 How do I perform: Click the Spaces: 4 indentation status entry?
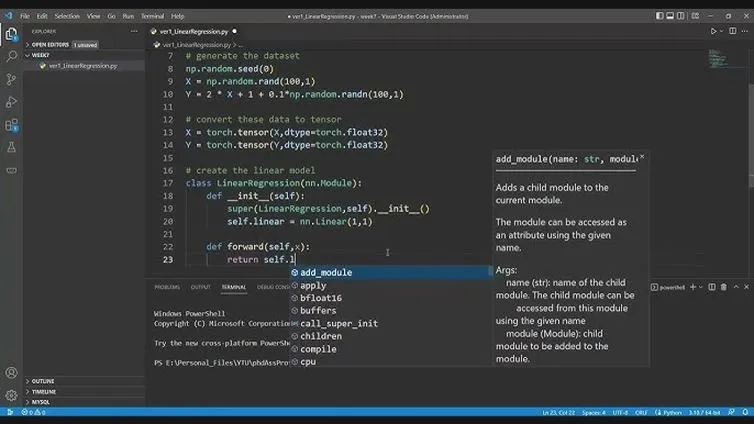coord(594,412)
